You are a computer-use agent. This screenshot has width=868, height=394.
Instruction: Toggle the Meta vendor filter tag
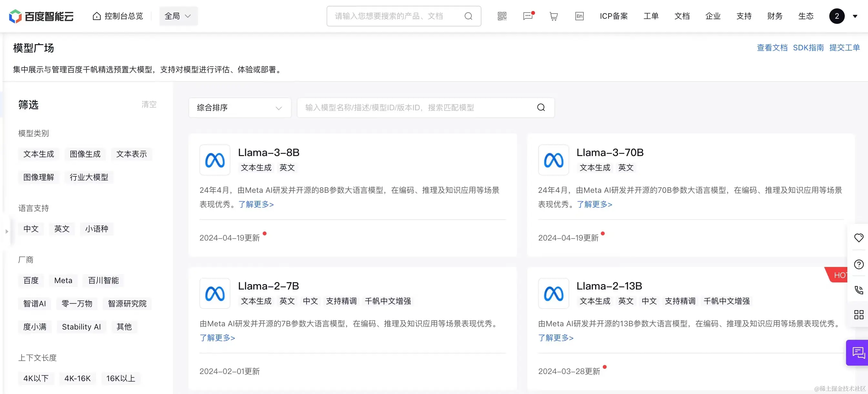coord(63,281)
